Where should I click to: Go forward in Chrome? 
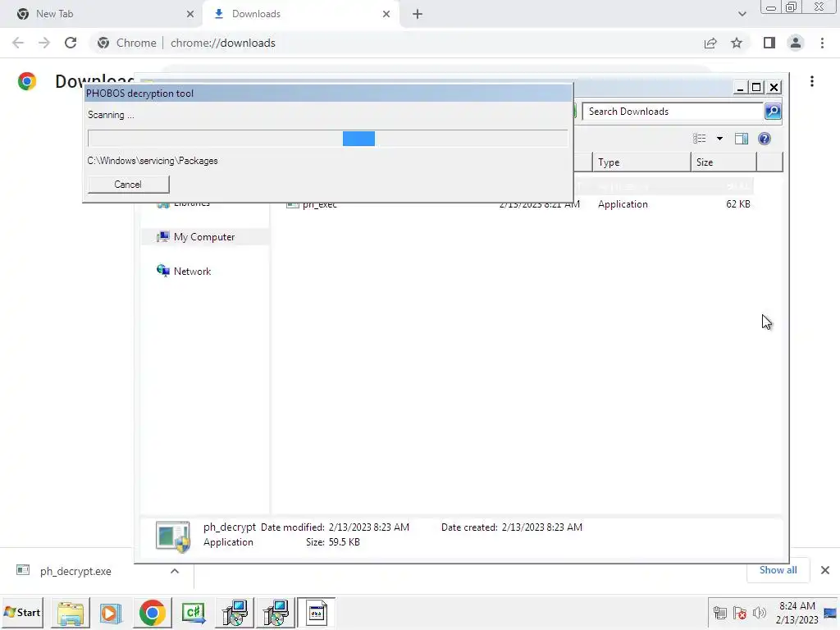44,43
